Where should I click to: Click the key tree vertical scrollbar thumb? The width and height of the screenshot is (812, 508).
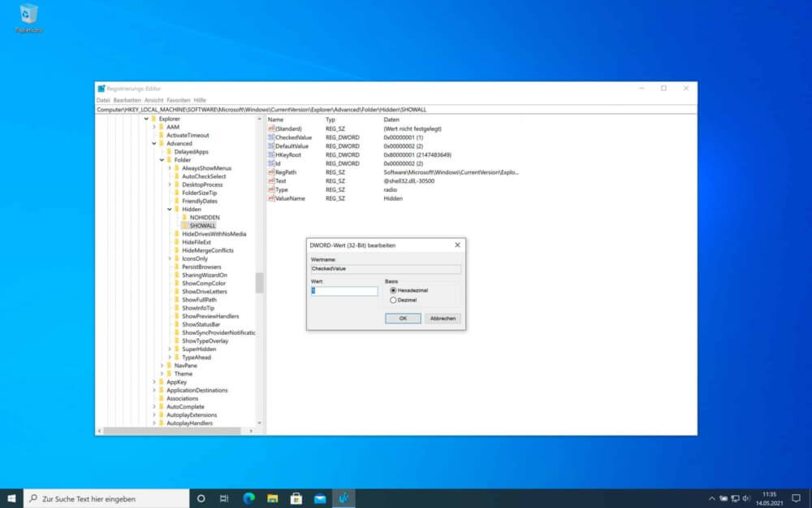pos(260,283)
